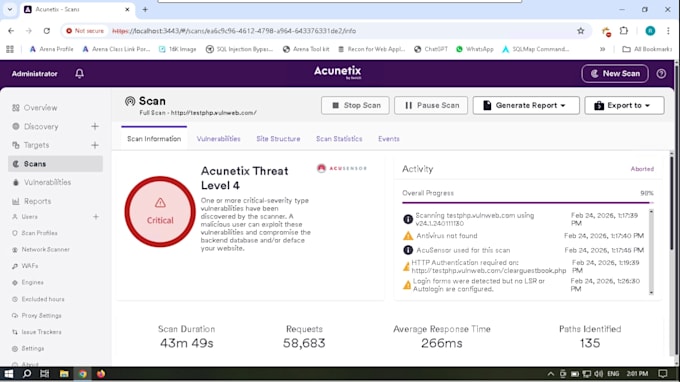Click the Activity log scrollbar down arrow

click(651, 293)
